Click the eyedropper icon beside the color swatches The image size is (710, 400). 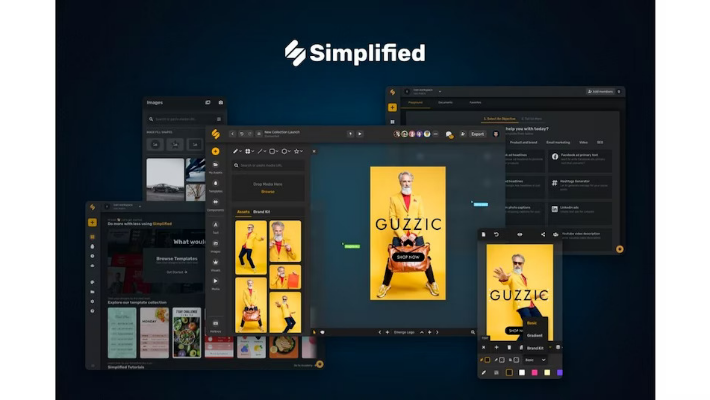point(484,373)
